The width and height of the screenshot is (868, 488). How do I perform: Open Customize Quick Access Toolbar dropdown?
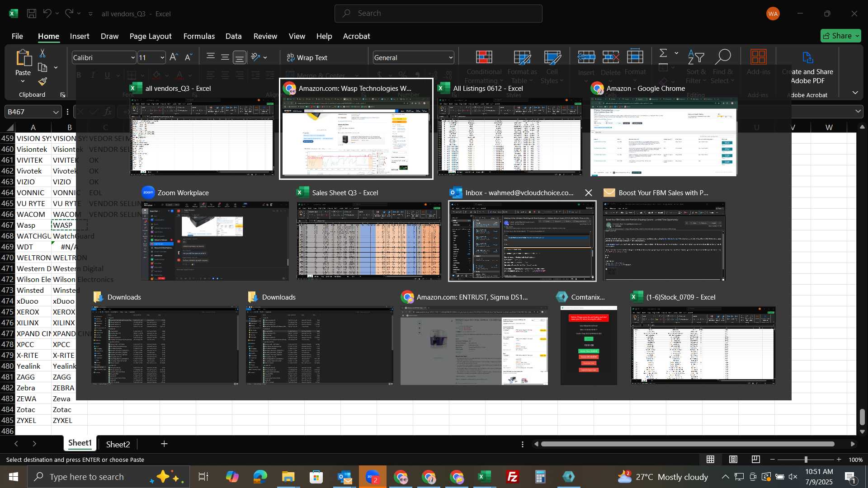tap(90, 14)
